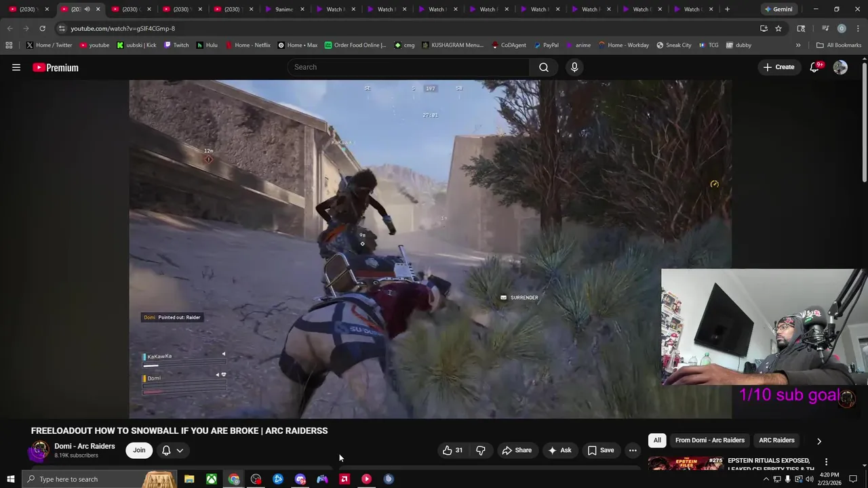Save video to playlist
Image resolution: width=868 pixels, height=488 pixels.
[x=601, y=450]
